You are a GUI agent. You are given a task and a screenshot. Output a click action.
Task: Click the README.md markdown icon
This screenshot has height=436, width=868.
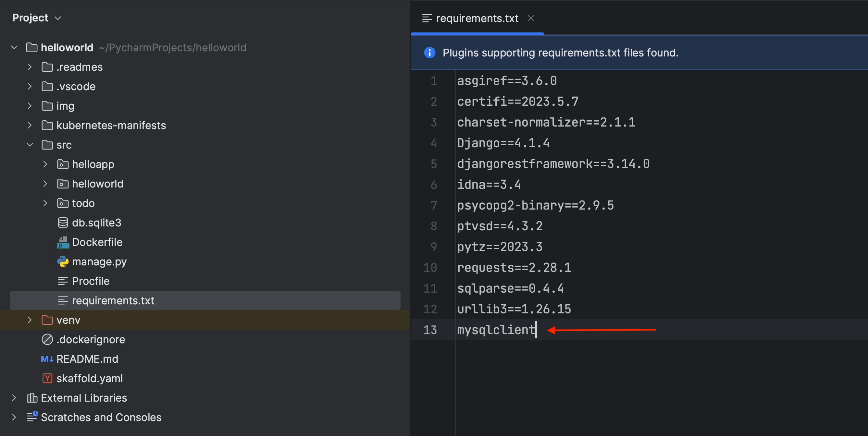coord(47,359)
